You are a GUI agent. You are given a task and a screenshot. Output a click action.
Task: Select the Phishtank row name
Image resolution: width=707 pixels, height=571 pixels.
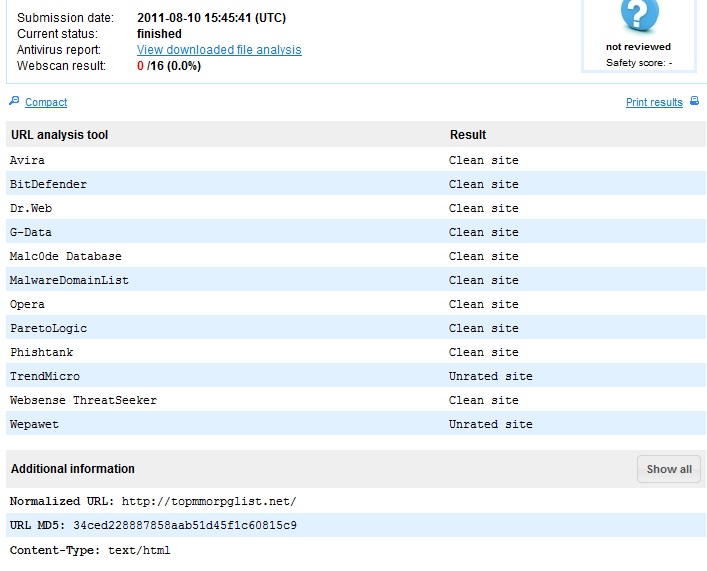(41, 352)
